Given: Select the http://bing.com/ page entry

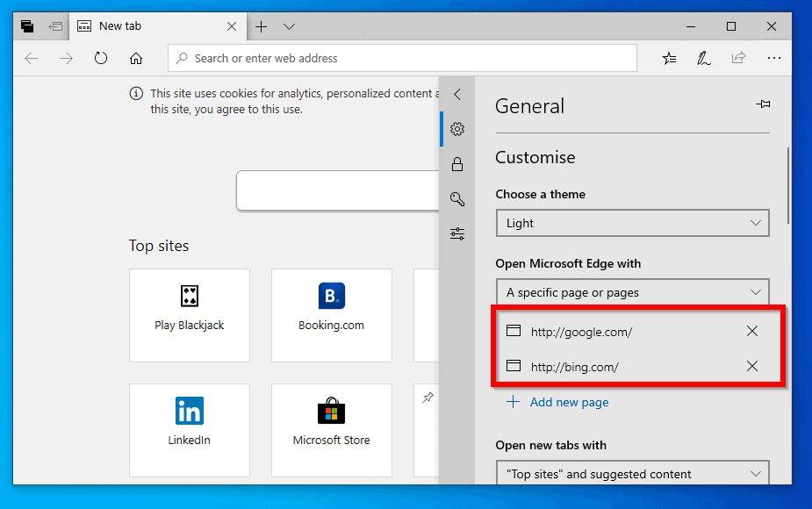Looking at the screenshot, I should point(574,367).
